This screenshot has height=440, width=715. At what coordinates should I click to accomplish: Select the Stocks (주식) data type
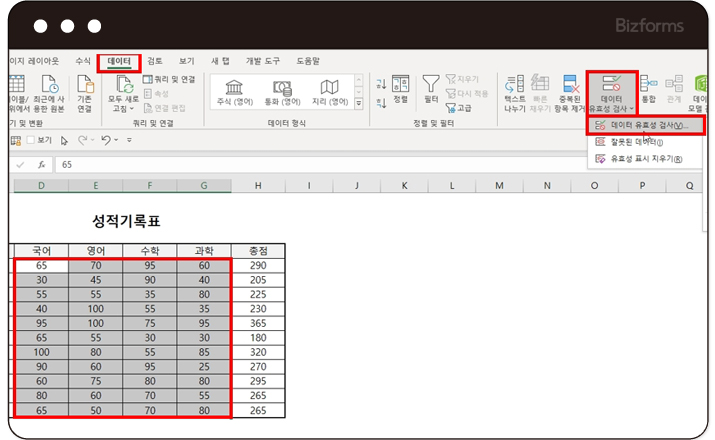[234, 92]
